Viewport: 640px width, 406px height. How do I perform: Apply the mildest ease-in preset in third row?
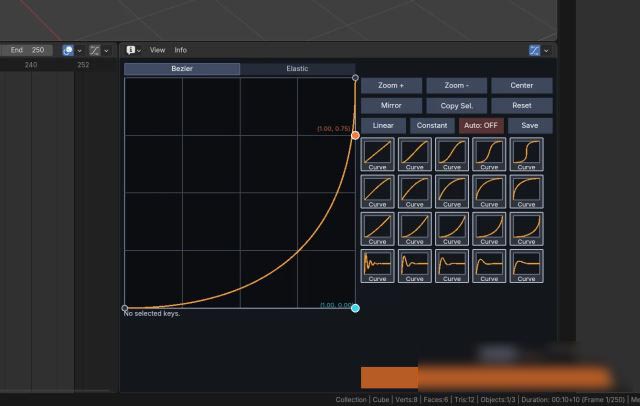[377, 229]
